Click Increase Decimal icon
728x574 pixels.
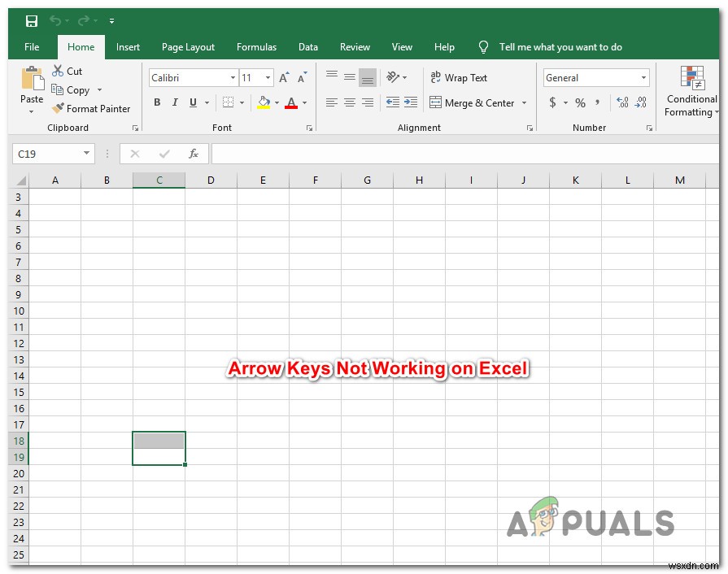[x=622, y=102]
